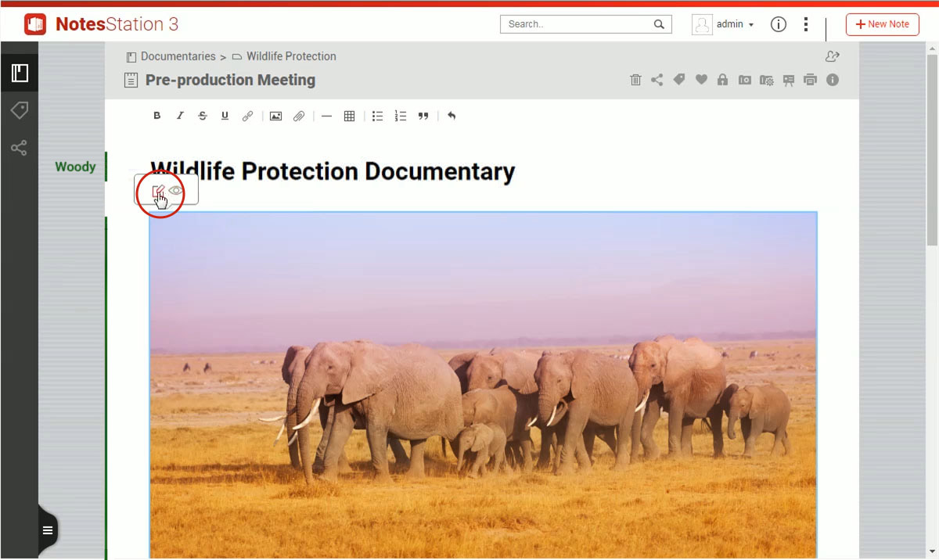Viewport: 939px width, 560px height.
Task: Click the Search input field
Action: coord(577,24)
